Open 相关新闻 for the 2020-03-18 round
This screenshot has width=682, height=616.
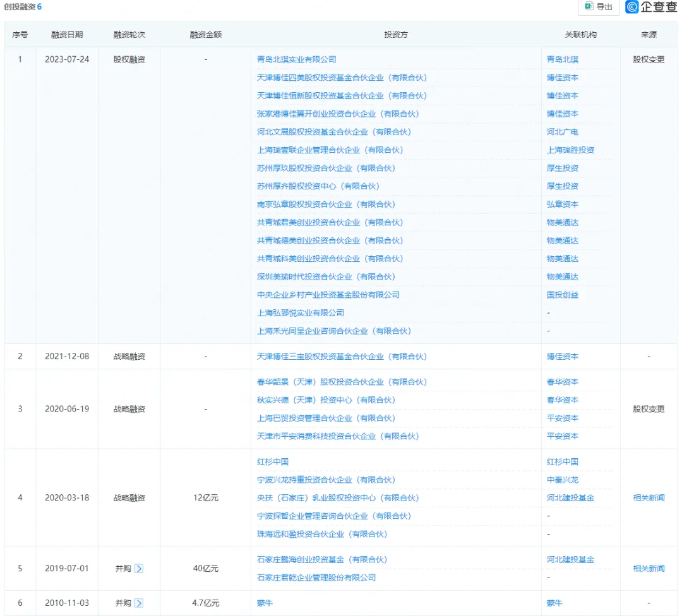pos(649,498)
